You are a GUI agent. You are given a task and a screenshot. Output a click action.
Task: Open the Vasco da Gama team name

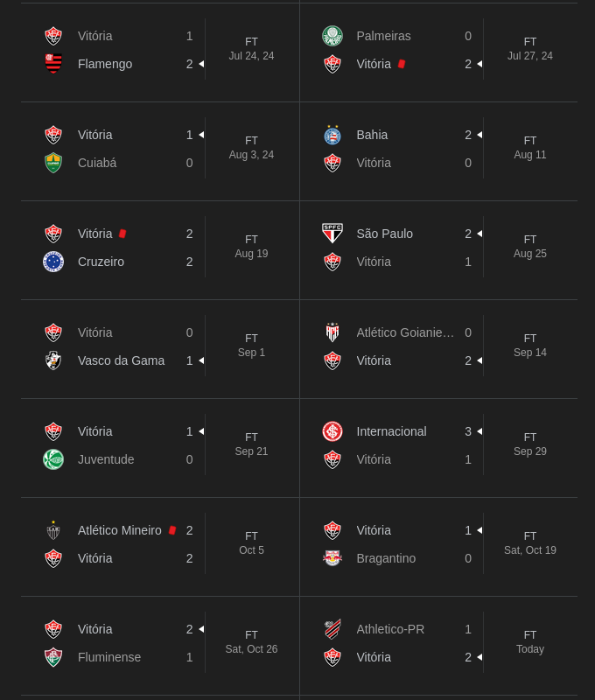point(121,360)
